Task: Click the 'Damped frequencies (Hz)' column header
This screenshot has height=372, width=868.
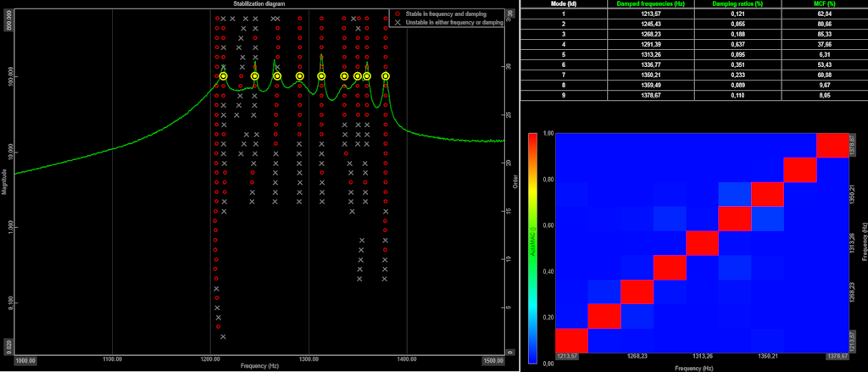Action: click(650, 3)
